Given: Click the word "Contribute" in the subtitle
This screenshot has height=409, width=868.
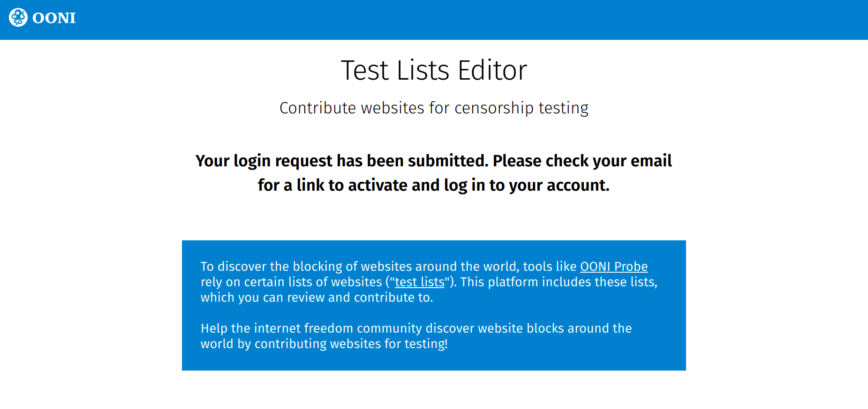Looking at the screenshot, I should tap(317, 108).
